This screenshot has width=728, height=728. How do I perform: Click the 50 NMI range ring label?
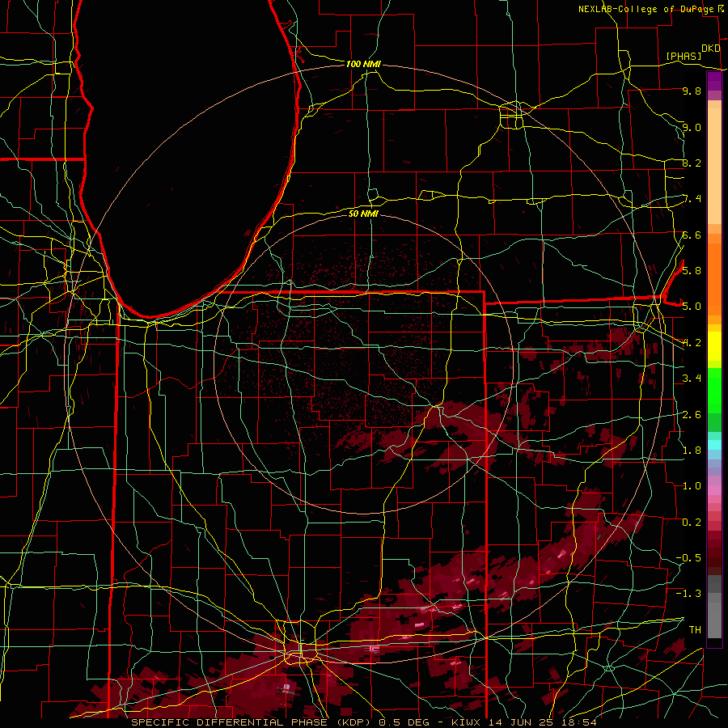363,214
